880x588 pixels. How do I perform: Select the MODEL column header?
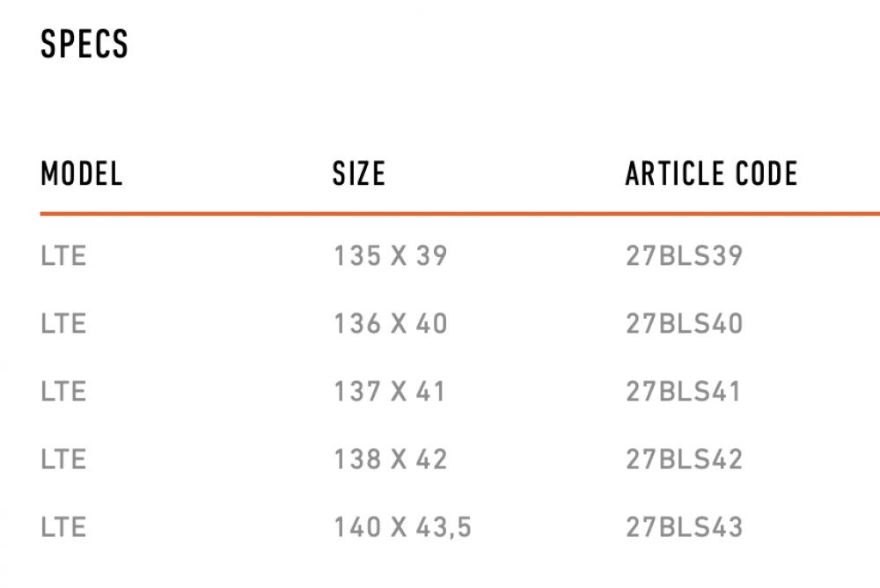coord(82,173)
